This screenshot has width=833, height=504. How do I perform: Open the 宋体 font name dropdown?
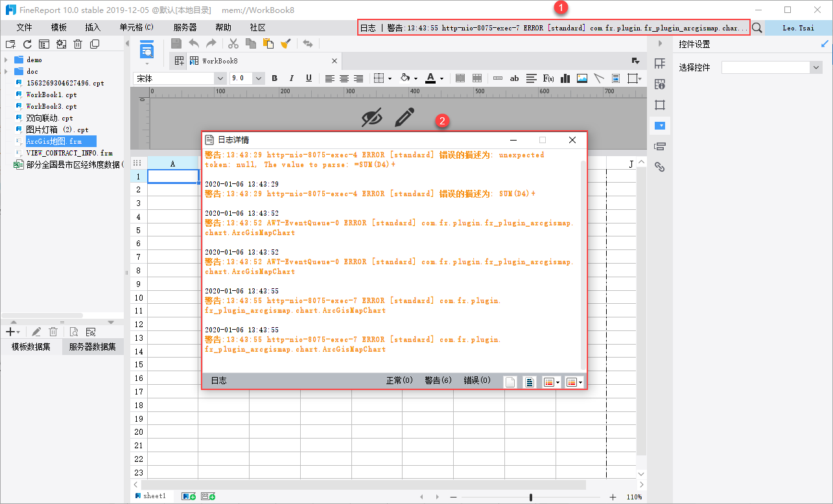coord(219,78)
